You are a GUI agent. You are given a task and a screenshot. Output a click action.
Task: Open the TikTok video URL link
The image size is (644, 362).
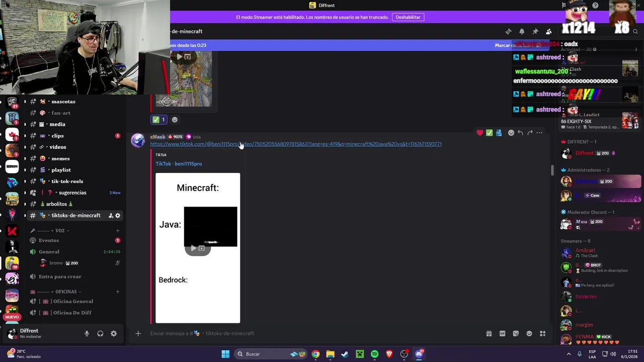click(x=296, y=144)
